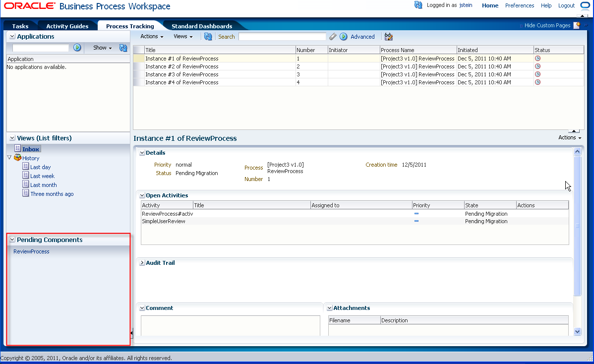Select the Inbox view

click(30, 149)
